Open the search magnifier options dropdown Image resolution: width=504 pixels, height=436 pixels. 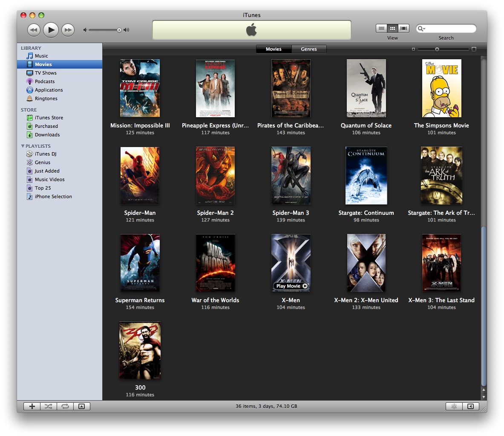tap(421, 29)
